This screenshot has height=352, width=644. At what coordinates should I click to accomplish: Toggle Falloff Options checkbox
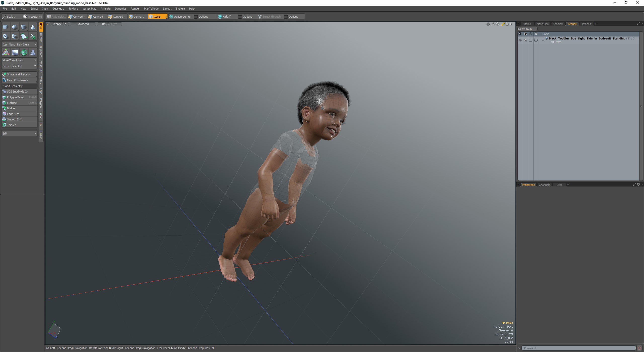240,17
